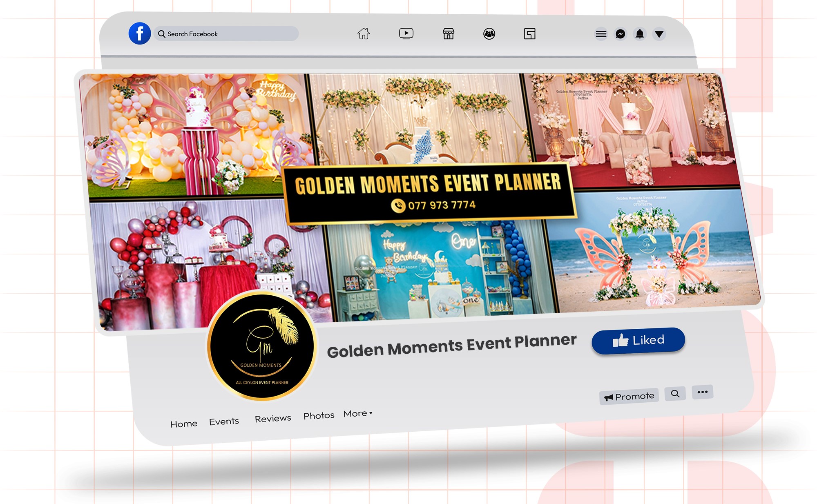Viewport: 817px width, 504px height.
Task: Open the Watch video icon
Action: click(x=406, y=33)
